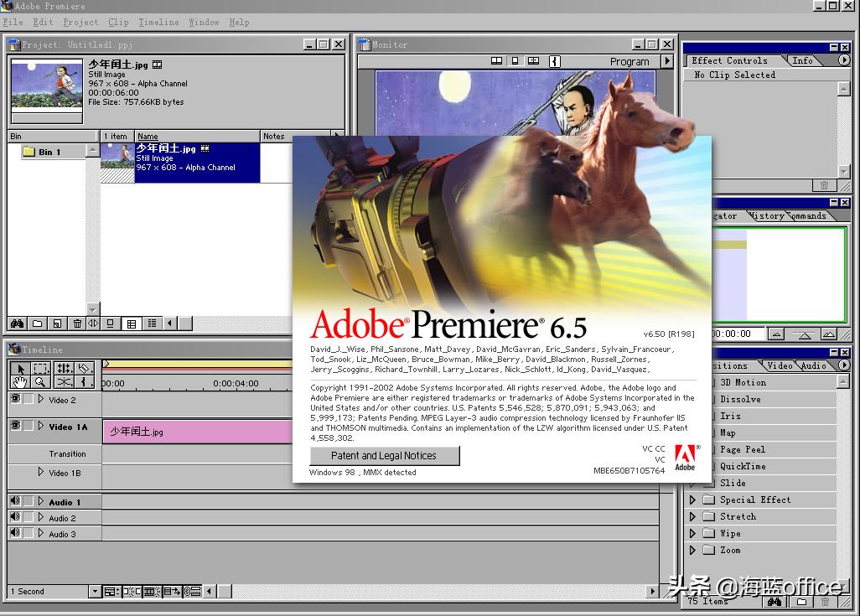Image resolution: width=860 pixels, height=616 pixels.
Task: Select the In Point tool in Timeline
Action: 85,382
